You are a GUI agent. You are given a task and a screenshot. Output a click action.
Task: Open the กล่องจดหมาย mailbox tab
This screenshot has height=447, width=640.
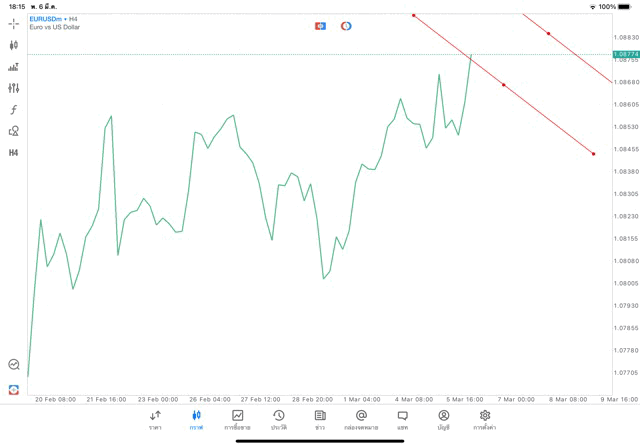pos(361,419)
